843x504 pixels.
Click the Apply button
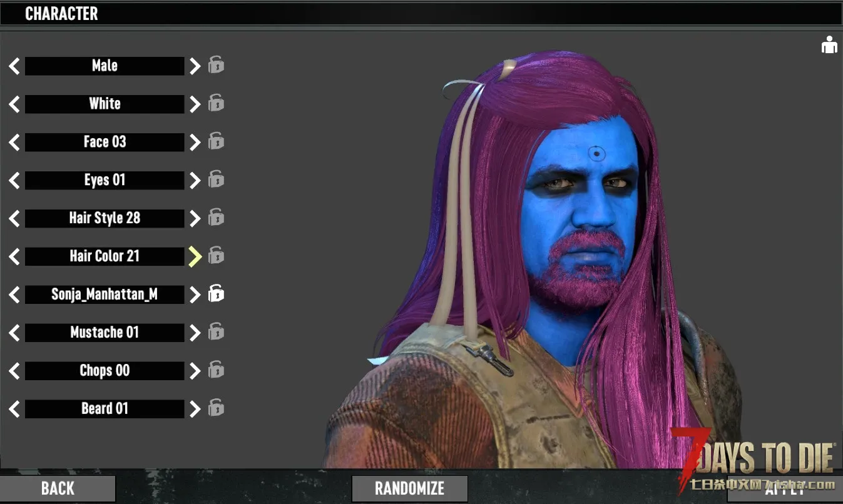[x=784, y=490]
